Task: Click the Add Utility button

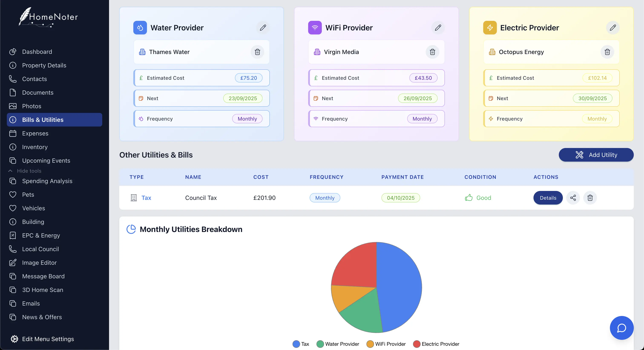Action: [x=596, y=155]
